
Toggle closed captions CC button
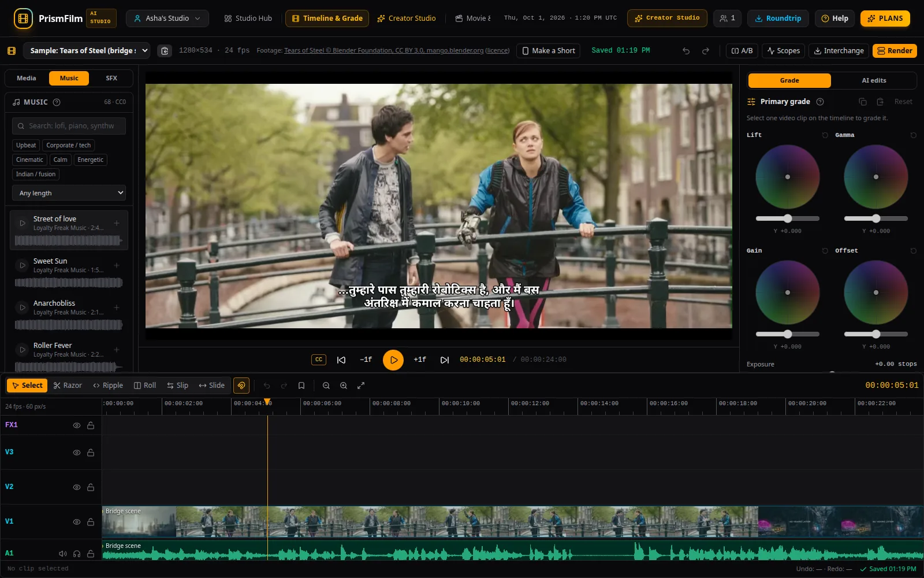coord(319,360)
